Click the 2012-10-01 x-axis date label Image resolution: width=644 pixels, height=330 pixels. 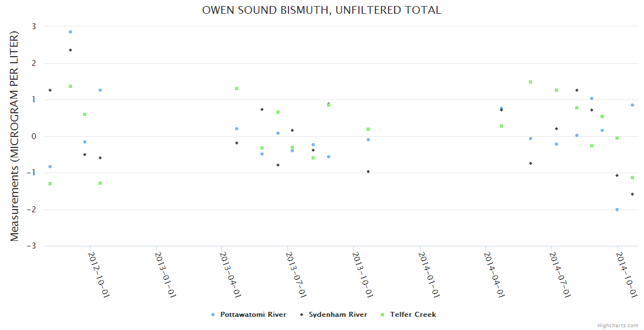point(99,274)
